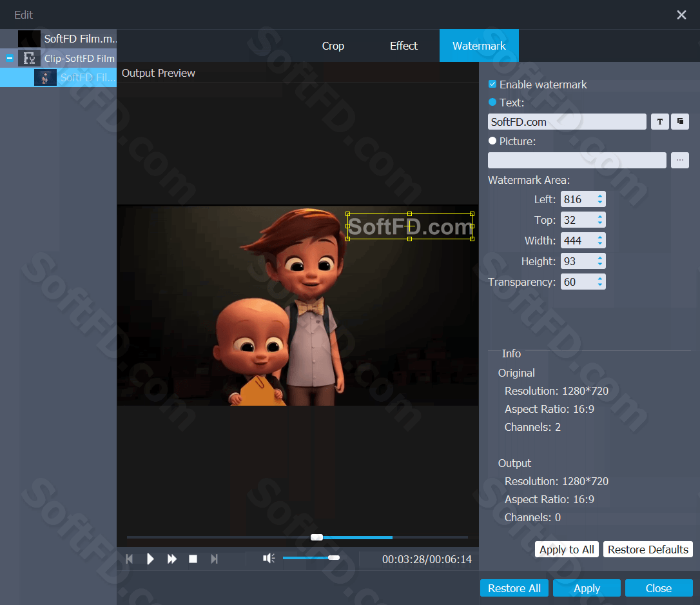The width and height of the screenshot is (700, 605).
Task: Click the Picture path input field
Action: click(577, 160)
